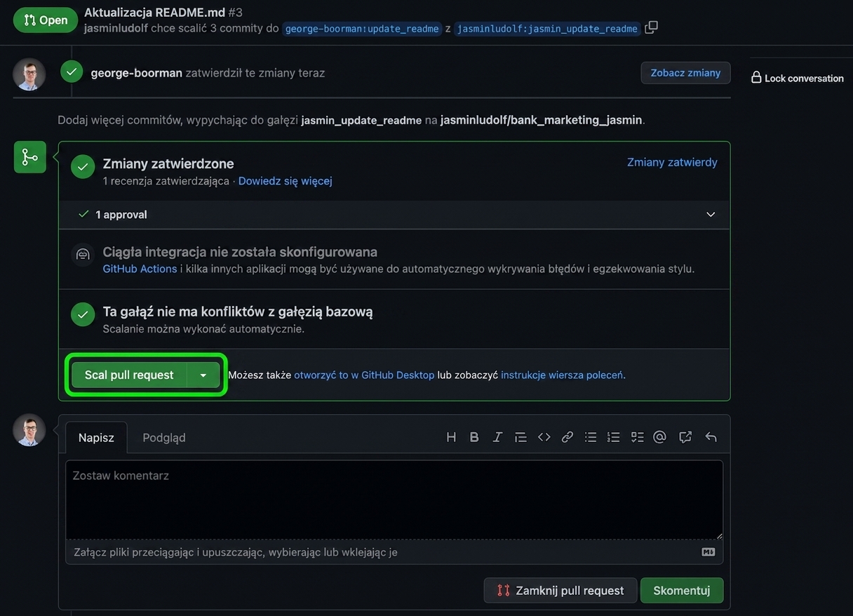
Task: Click Zamknij pull request button
Action: click(560, 591)
